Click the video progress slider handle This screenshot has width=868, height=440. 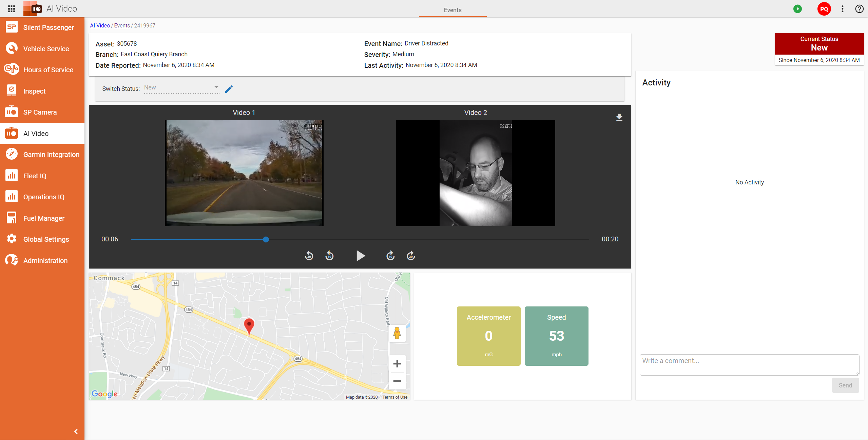click(x=266, y=239)
